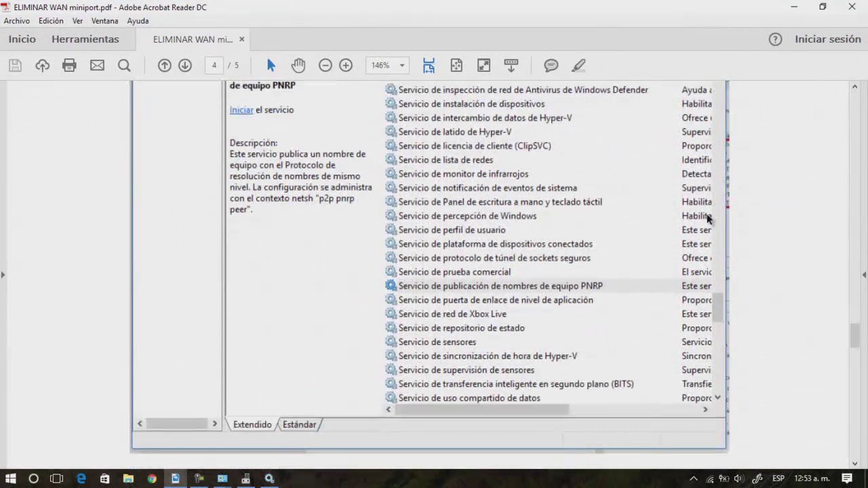Select the Estándar tab in services

pos(299,424)
